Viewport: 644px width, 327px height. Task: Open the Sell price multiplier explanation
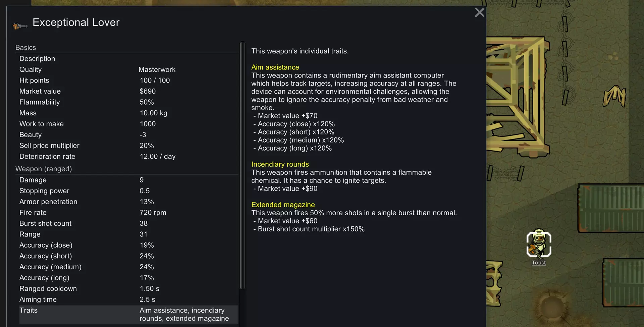point(127,146)
